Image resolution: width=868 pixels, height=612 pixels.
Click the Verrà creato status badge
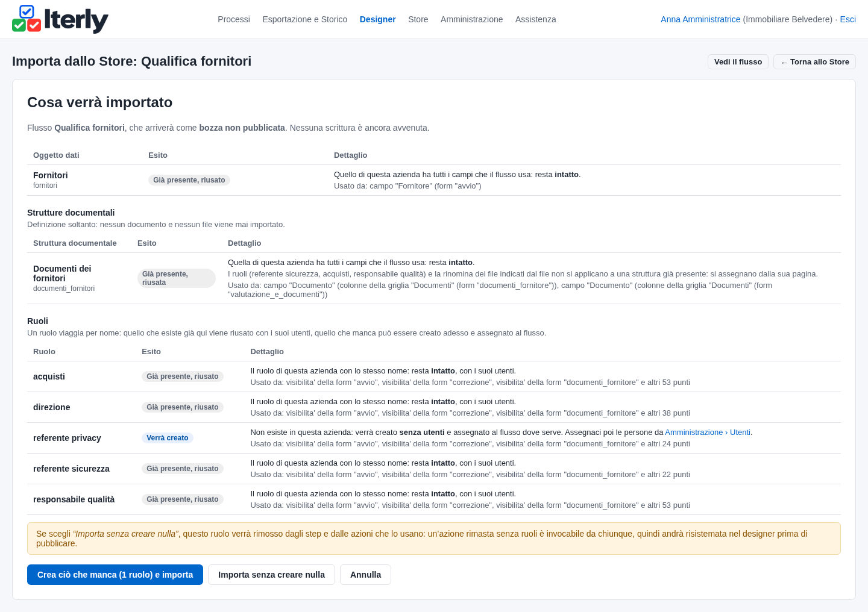[x=168, y=438]
